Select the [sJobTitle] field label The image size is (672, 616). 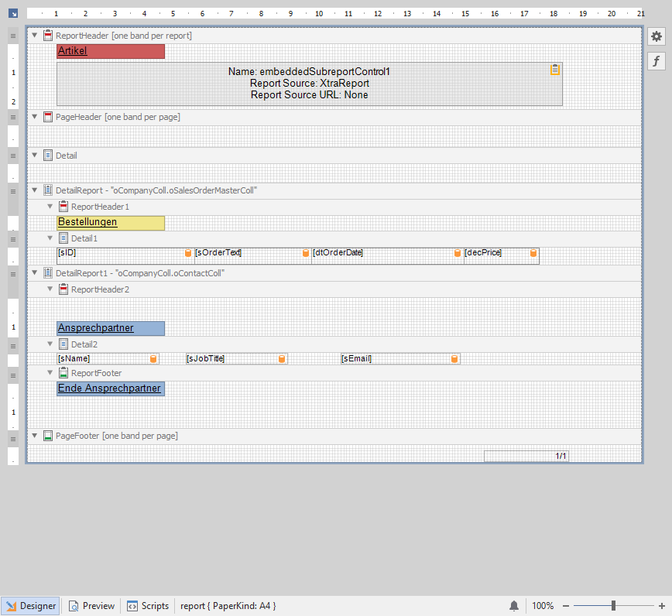[237, 358]
